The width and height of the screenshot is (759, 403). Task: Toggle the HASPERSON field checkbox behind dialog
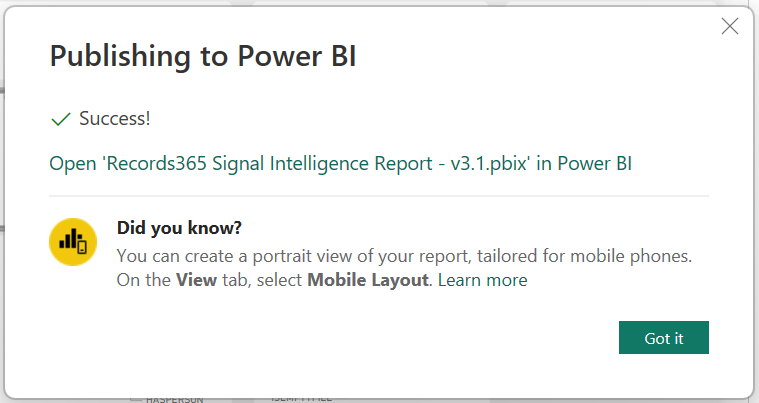(x=136, y=399)
